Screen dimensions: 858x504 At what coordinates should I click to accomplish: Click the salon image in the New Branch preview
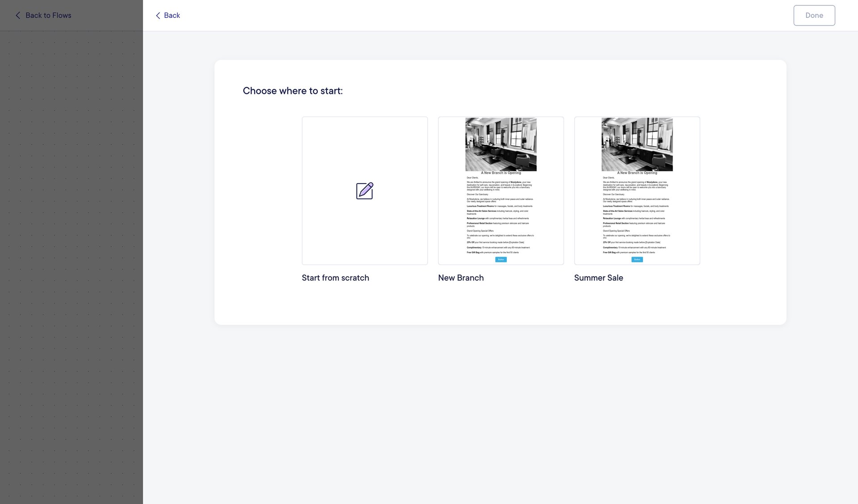[500, 144]
